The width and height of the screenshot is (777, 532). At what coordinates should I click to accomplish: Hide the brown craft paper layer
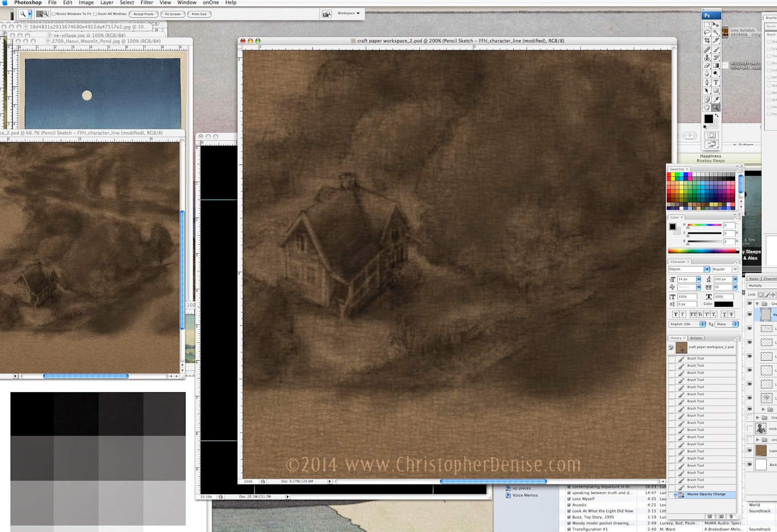750,450
